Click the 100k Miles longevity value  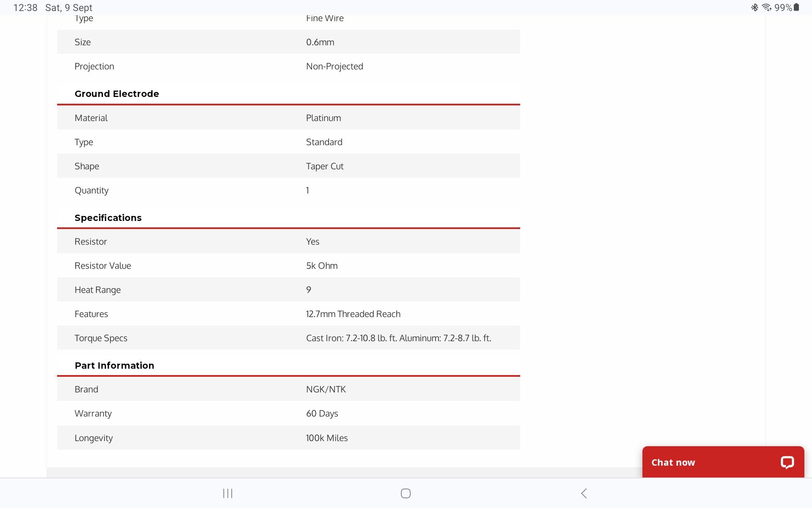pos(327,438)
